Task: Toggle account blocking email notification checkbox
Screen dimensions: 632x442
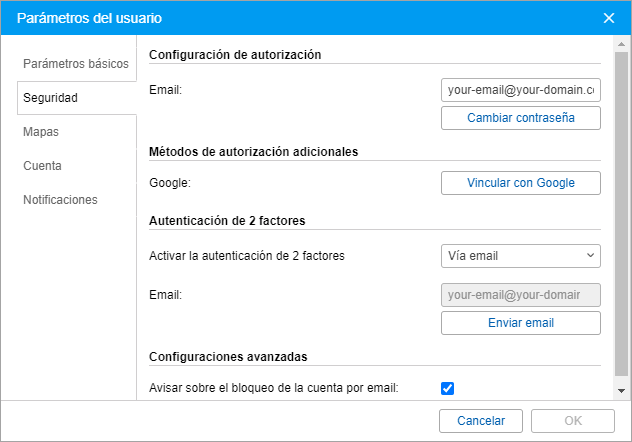Action: click(448, 388)
